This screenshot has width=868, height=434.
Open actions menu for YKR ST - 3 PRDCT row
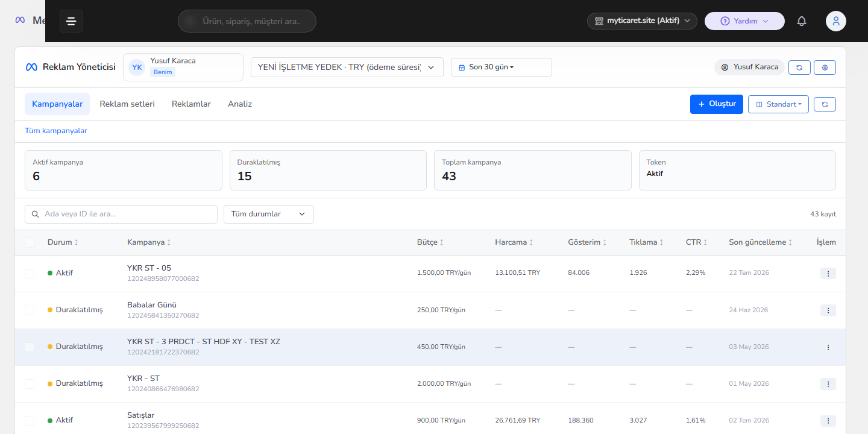pyautogui.click(x=828, y=347)
